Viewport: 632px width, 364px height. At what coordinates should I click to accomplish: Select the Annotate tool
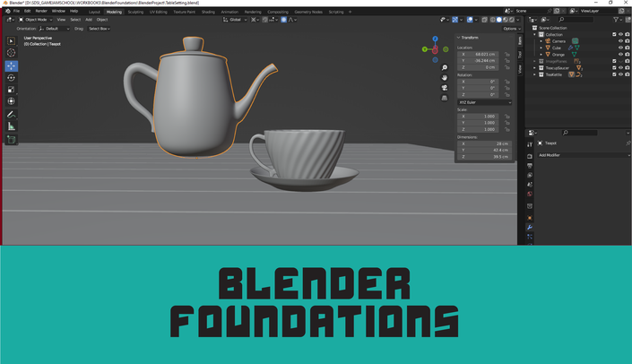click(11, 115)
